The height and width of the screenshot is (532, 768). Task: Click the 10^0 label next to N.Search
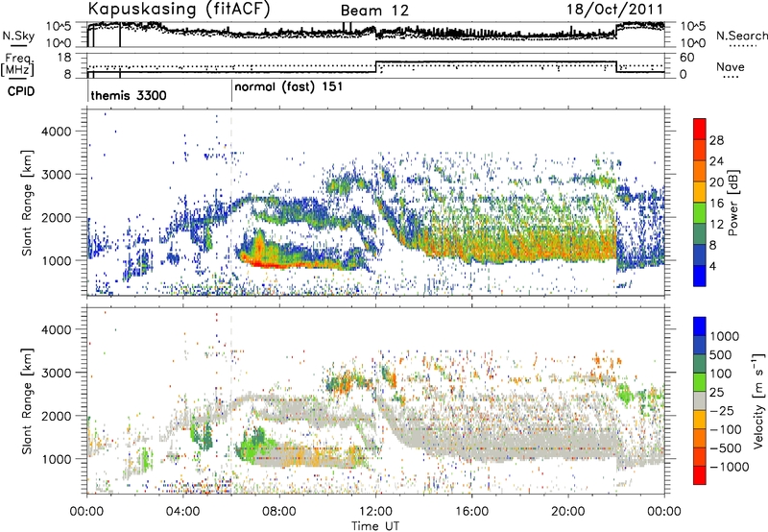[693, 43]
